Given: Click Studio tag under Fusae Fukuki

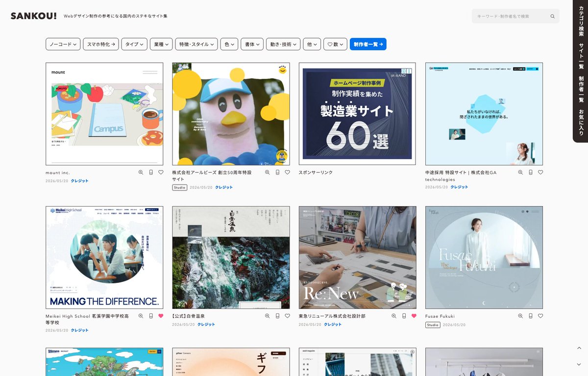Looking at the screenshot, I should click(433, 325).
